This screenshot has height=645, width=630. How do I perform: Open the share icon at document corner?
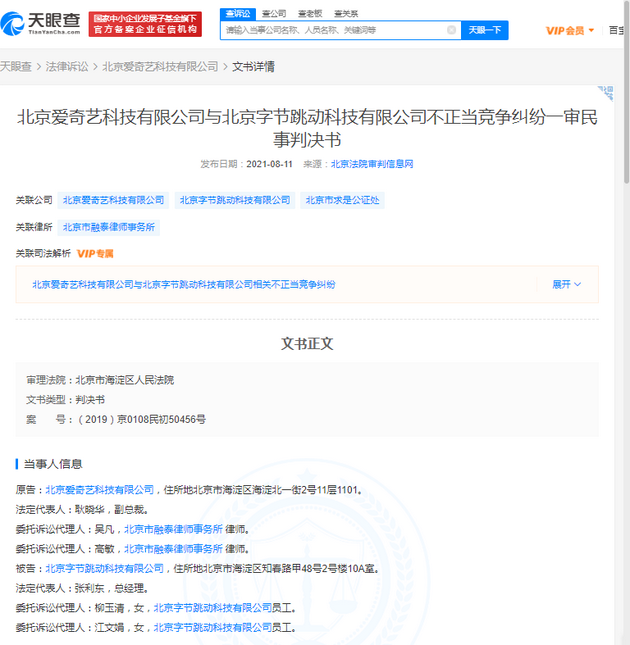pyautogui.click(x=606, y=93)
